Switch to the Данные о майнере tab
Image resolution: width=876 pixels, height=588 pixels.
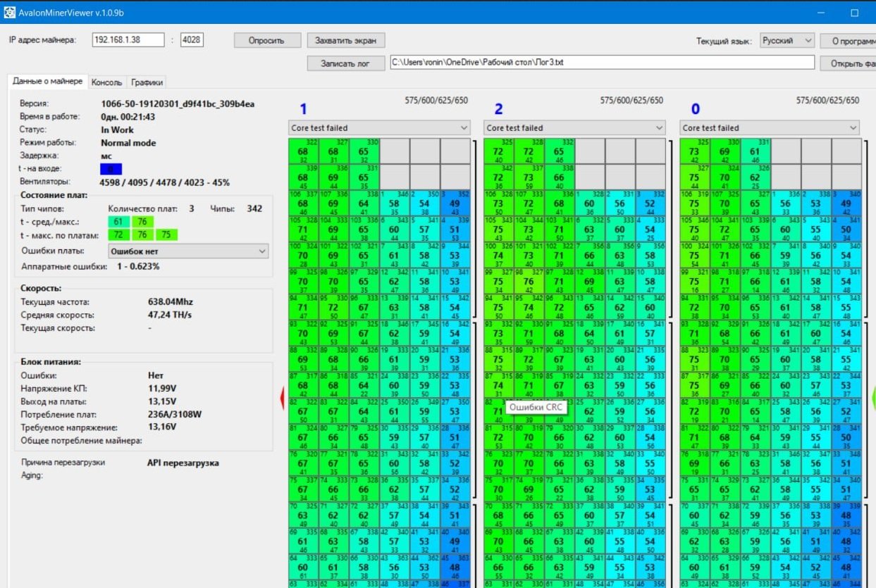(x=47, y=82)
